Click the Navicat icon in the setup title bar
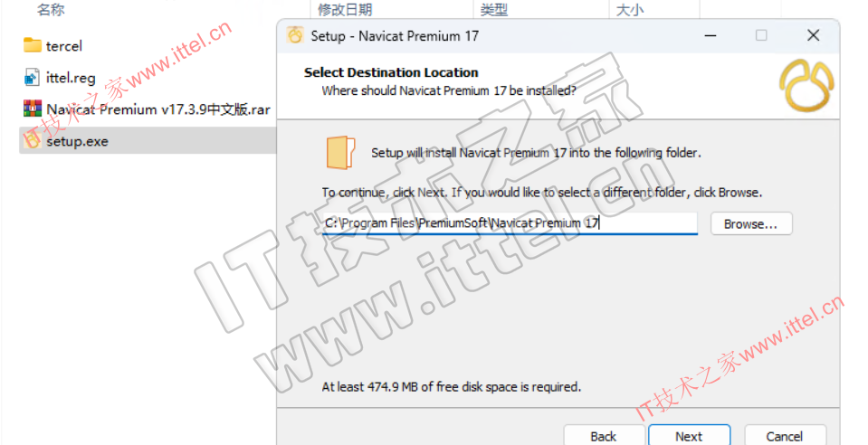 (295, 35)
